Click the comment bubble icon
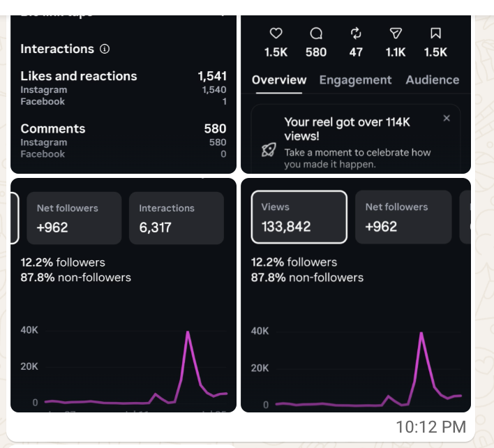This screenshot has width=494, height=448. point(316,33)
